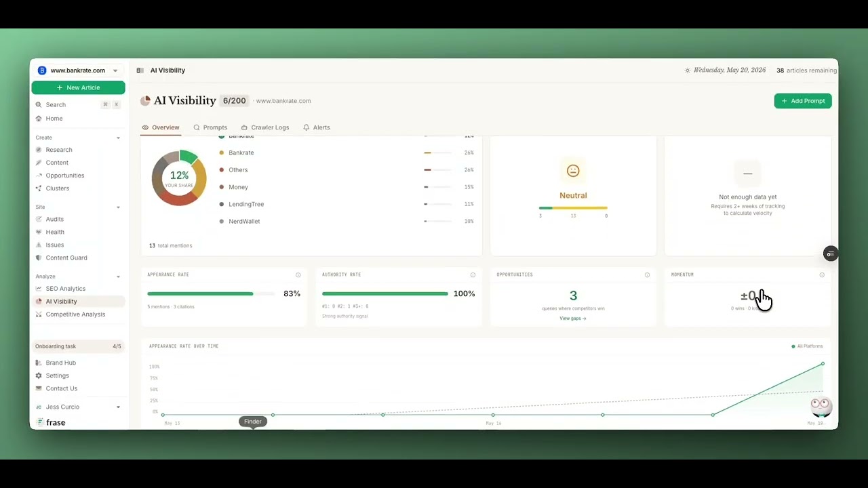The width and height of the screenshot is (868, 488).
Task: Click the www.bankrate.com text beside title
Action: tap(283, 101)
